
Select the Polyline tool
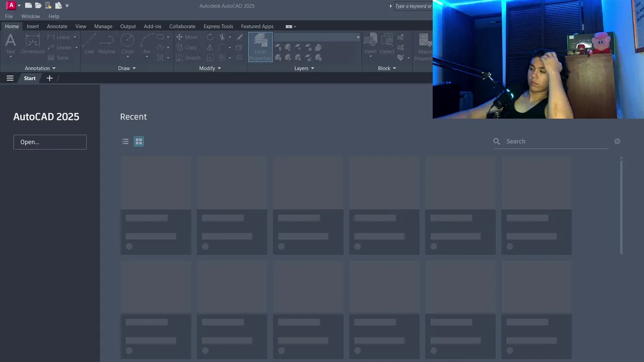tap(107, 44)
